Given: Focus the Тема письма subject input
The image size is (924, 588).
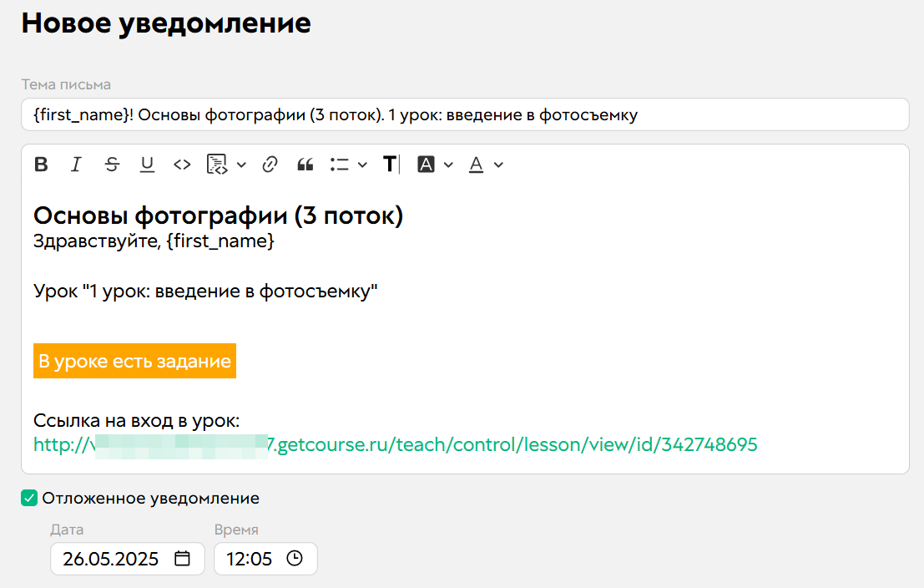Looking at the screenshot, I should tap(465, 114).
